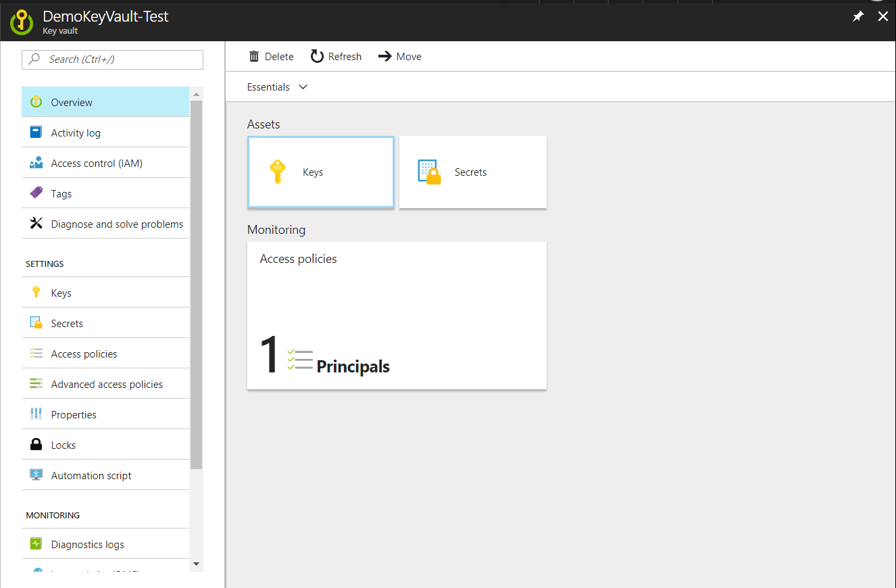The width and height of the screenshot is (896, 588).
Task: Open the Keys asset tile
Action: tap(321, 172)
